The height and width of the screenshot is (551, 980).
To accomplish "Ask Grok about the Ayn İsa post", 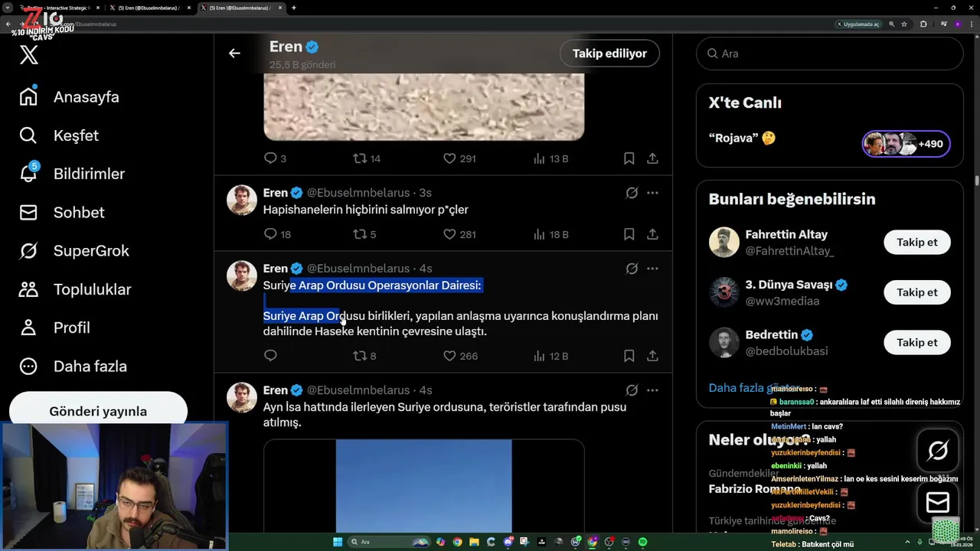I will tap(632, 390).
